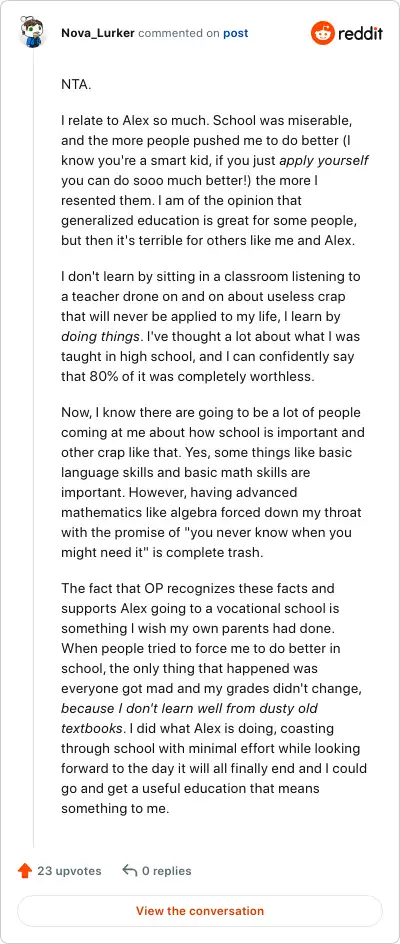This screenshot has width=400, height=944.
Task: Click the 'commented on' header text
Action: click(x=179, y=33)
